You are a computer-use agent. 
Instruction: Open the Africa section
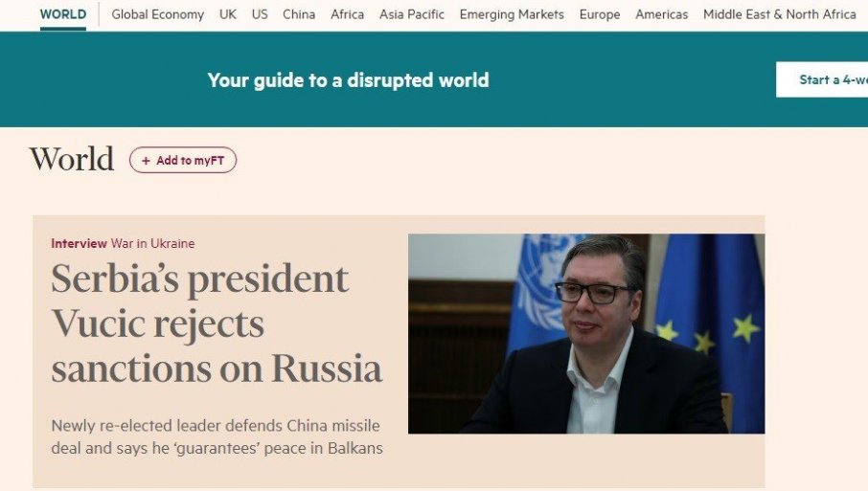(x=347, y=14)
